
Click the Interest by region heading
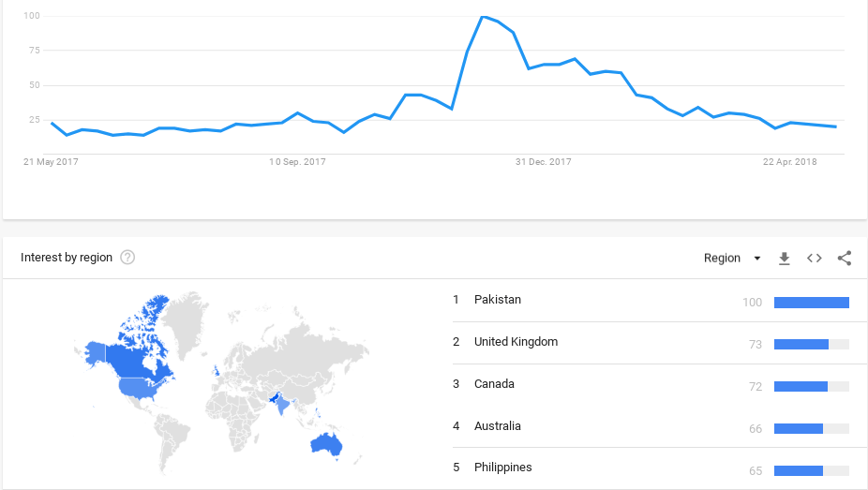click(67, 258)
